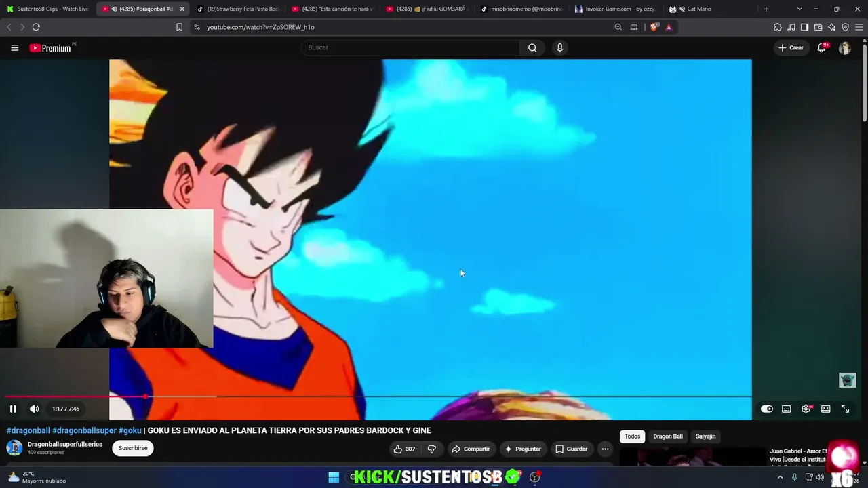868x488 pixels.
Task: Open the #dragonballsuper hashtag link
Action: [84, 430]
